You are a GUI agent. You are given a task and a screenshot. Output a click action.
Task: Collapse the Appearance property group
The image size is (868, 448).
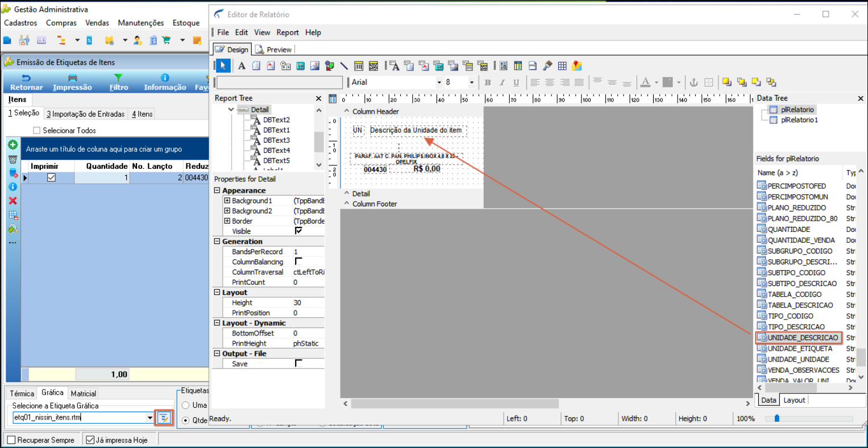click(217, 190)
